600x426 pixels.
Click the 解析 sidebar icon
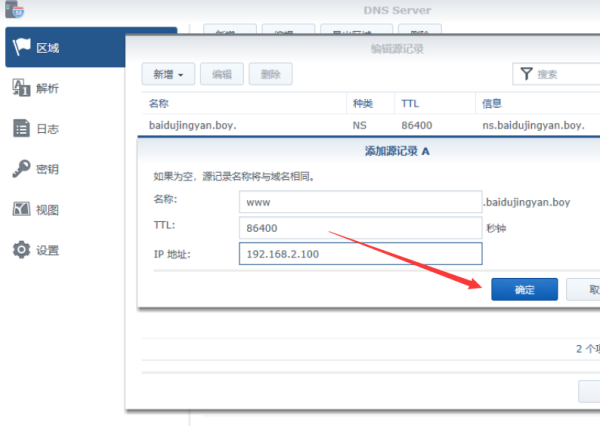(21, 88)
